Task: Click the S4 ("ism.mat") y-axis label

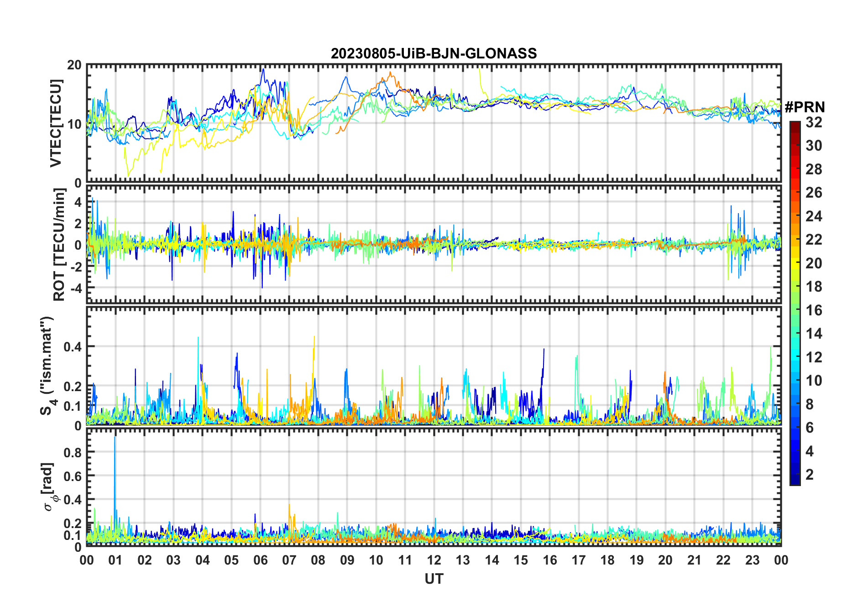Action: tap(47, 366)
